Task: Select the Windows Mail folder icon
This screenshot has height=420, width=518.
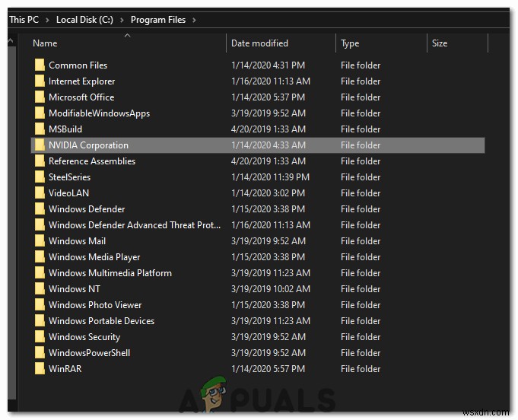Action: (x=40, y=241)
